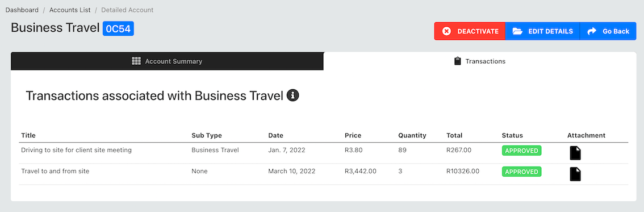Image resolution: width=644 pixels, height=212 pixels.
Task: Click the arrow icon in Go Back button
Action: (x=592, y=31)
